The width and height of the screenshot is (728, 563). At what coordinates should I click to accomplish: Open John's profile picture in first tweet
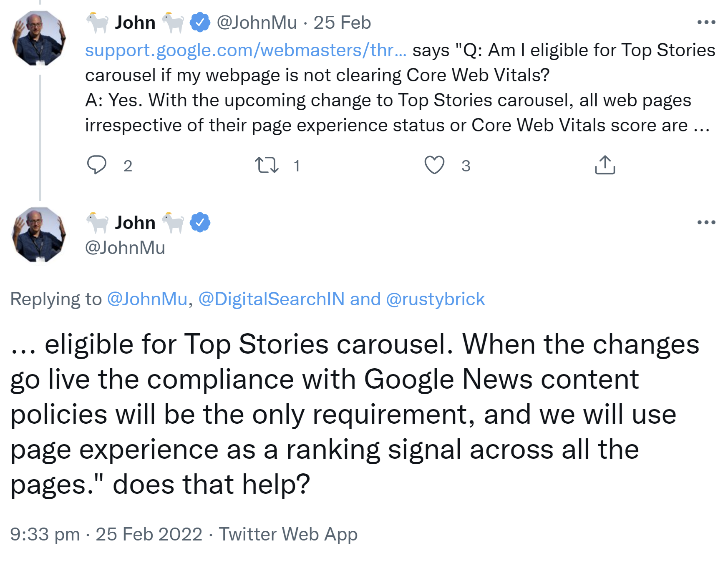point(39,38)
